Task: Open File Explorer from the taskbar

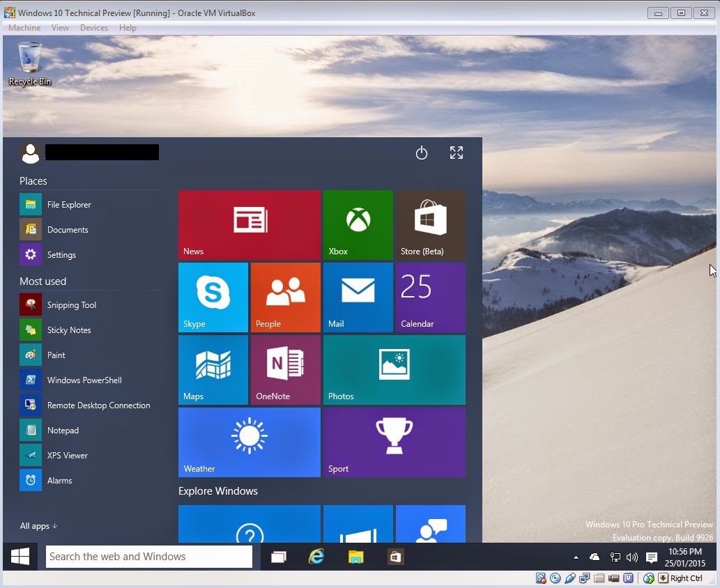Action: tap(356, 557)
